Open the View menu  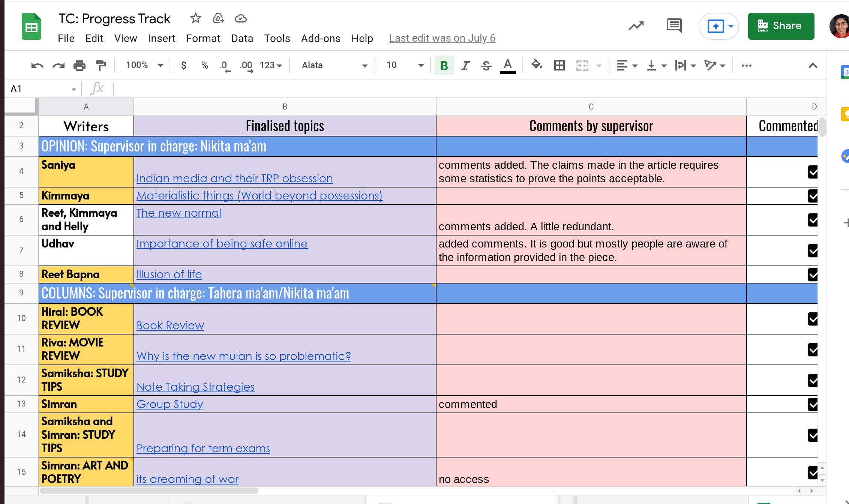126,38
